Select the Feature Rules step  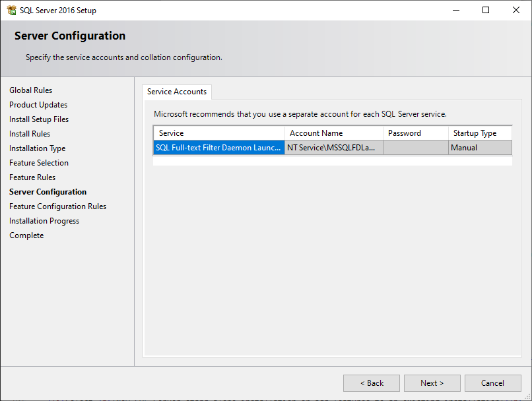click(x=32, y=177)
